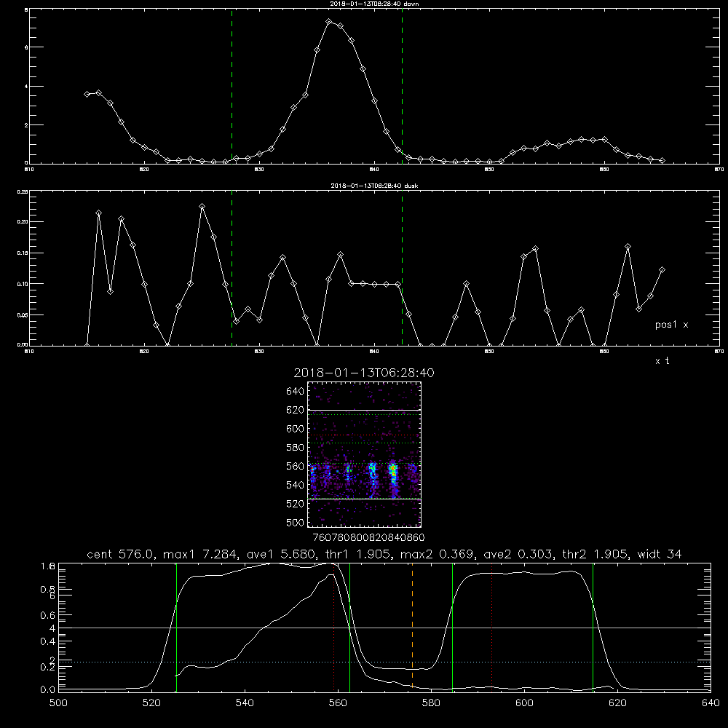Click the lower white horizontal line in heatmap
Viewport: 728px width, 728px height.
coord(365,499)
